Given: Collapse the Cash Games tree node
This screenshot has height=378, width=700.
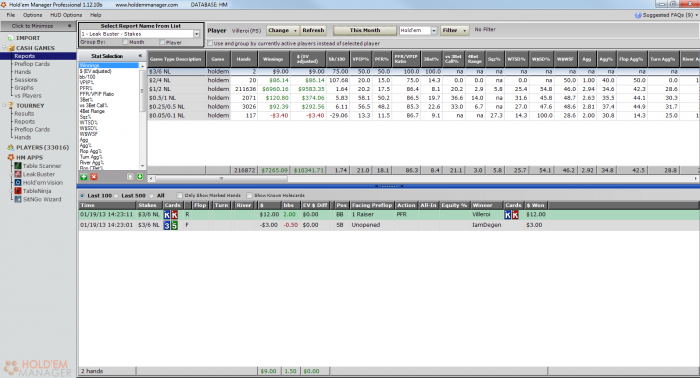Looking at the screenshot, I should click(4, 48).
